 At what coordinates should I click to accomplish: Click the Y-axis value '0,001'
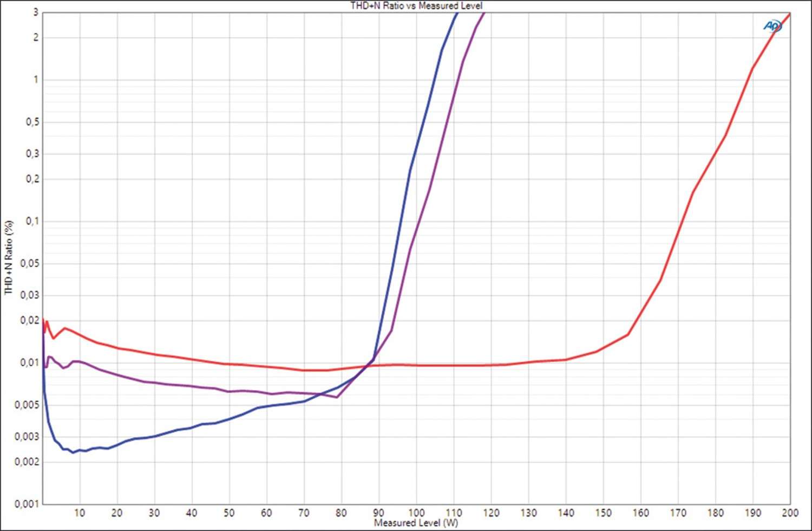click(x=27, y=504)
